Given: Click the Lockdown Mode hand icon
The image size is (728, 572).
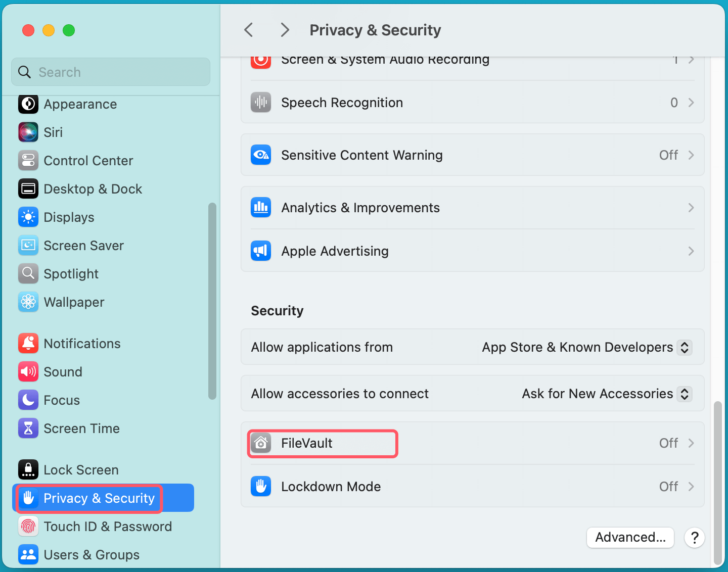Looking at the screenshot, I should 261,487.
